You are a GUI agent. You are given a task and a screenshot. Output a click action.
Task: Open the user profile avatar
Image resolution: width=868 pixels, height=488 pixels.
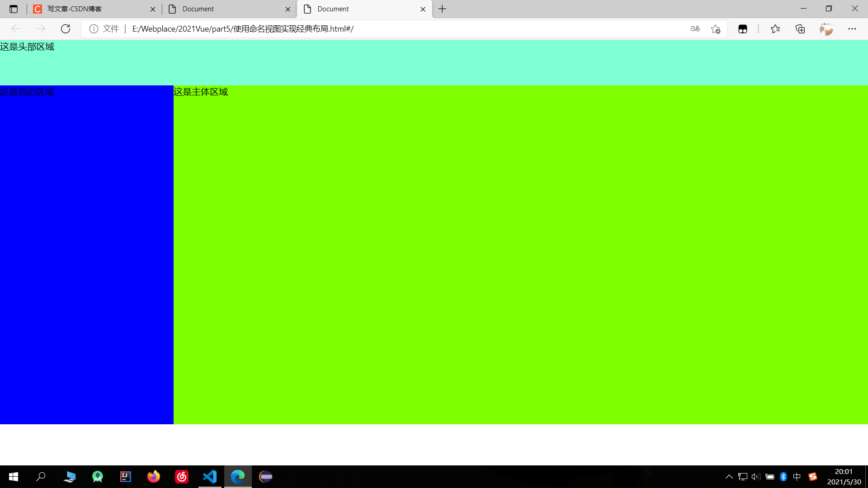point(826,29)
